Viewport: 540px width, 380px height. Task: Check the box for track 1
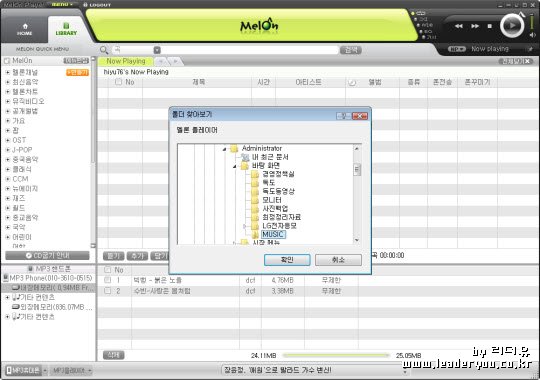(107, 280)
